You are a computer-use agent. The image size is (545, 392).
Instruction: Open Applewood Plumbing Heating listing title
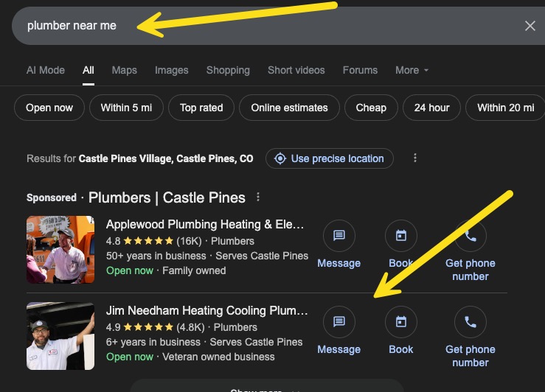pos(204,224)
